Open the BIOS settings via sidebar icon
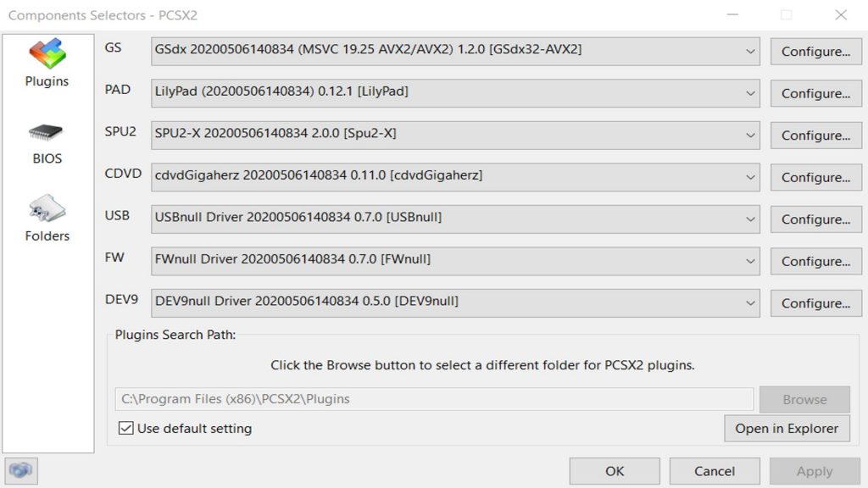 (47, 140)
